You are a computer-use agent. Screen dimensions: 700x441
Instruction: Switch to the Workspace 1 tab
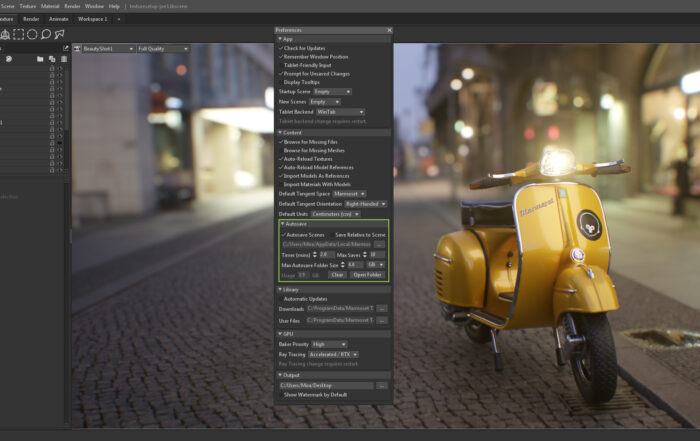(x=92, y=19)
